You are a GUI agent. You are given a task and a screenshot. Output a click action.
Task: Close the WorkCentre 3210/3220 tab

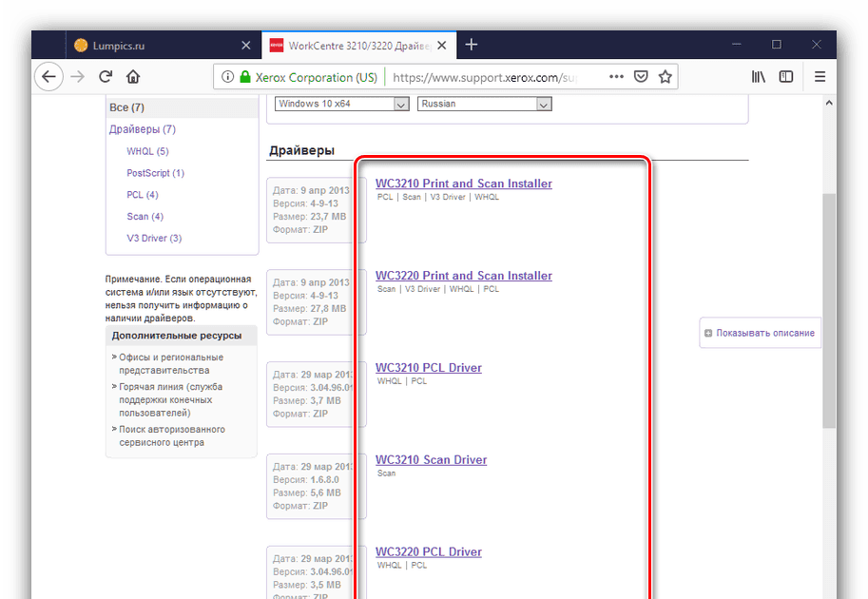(x=442, y=46)
